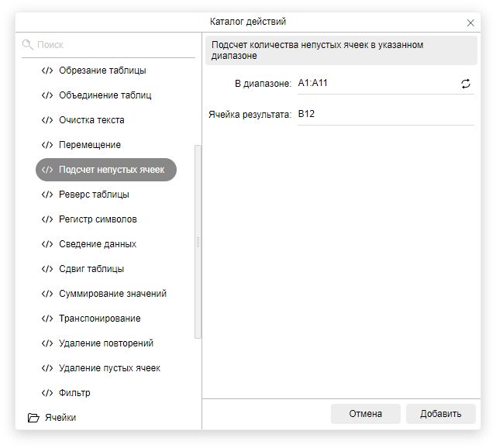Expand the Ячейки category
Screen dimensions: 496x448
(60, 418)
